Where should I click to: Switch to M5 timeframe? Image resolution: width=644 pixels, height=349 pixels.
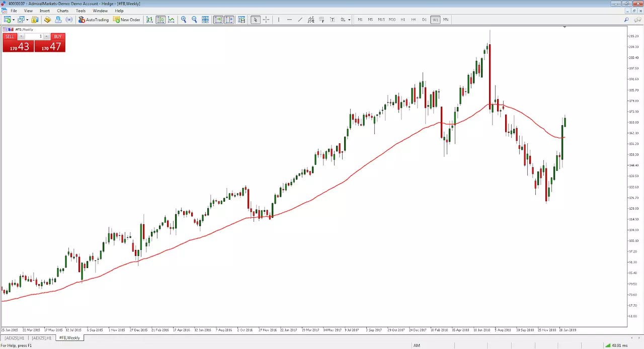(x=370, y=20)
